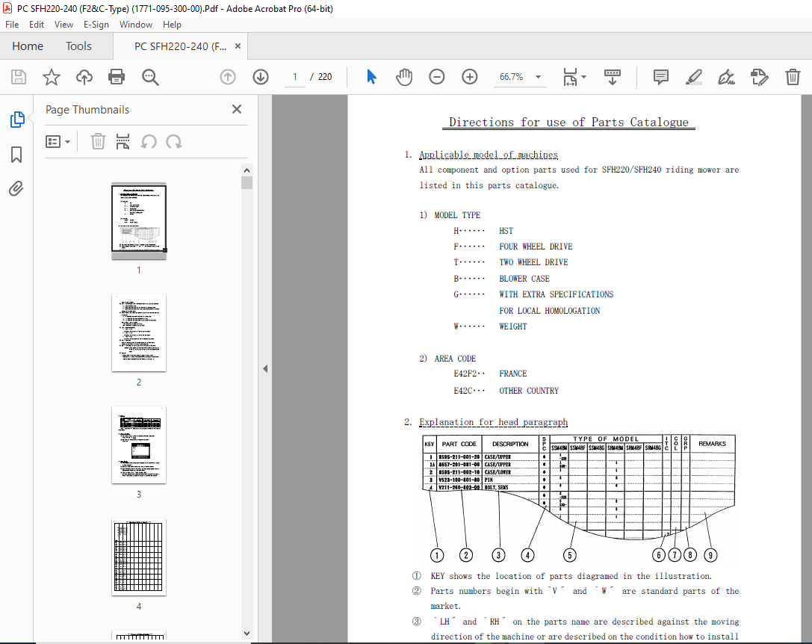The height and width of the screenshot is (644, 812).
Task: Rotate page clockwise icon
Action: coord(174,141)
